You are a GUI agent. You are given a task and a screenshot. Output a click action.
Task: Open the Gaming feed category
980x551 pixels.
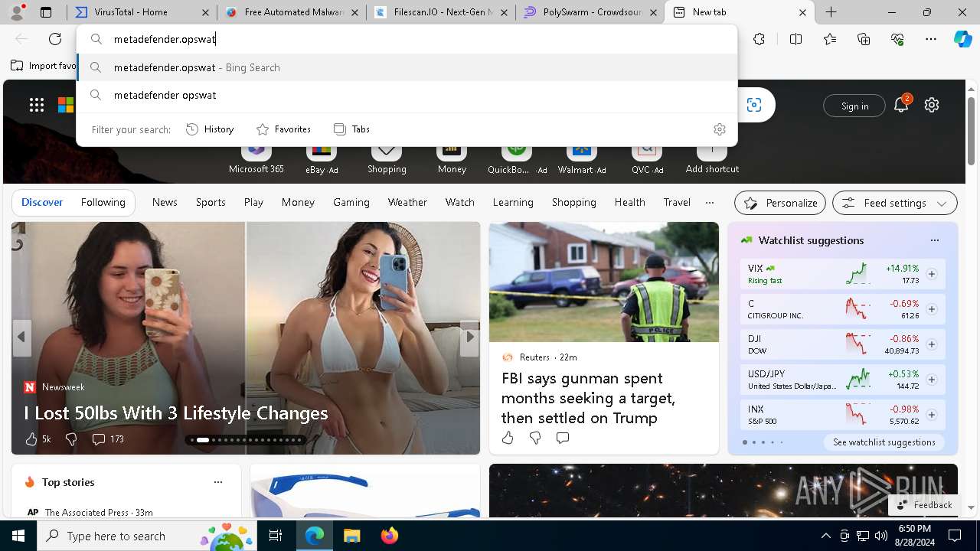(351, 202)
